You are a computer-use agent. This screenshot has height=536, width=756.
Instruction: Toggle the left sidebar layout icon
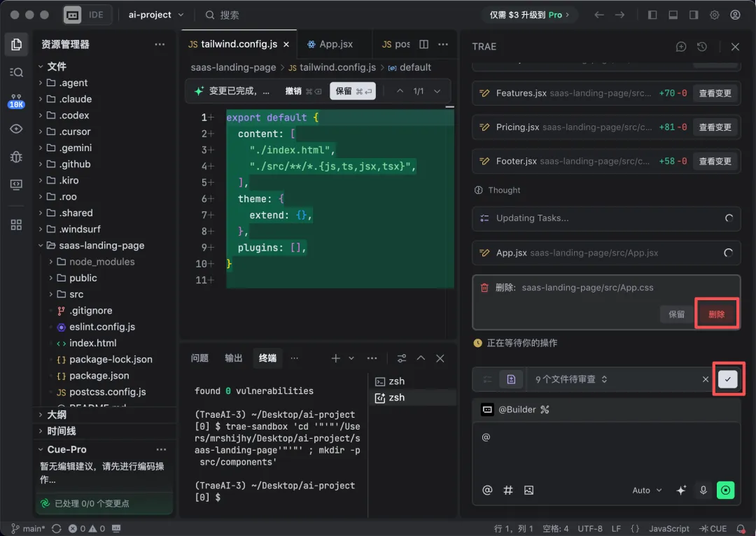click(652, 15)
